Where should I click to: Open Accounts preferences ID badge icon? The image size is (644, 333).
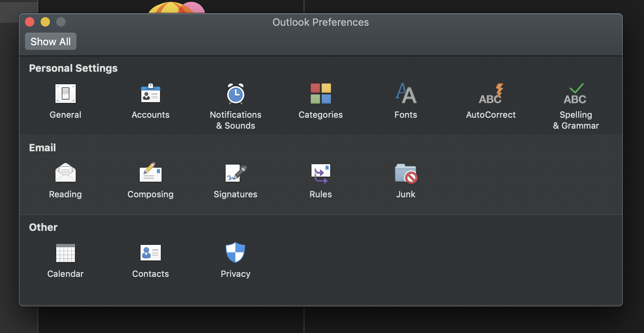[x=151, y=94]
